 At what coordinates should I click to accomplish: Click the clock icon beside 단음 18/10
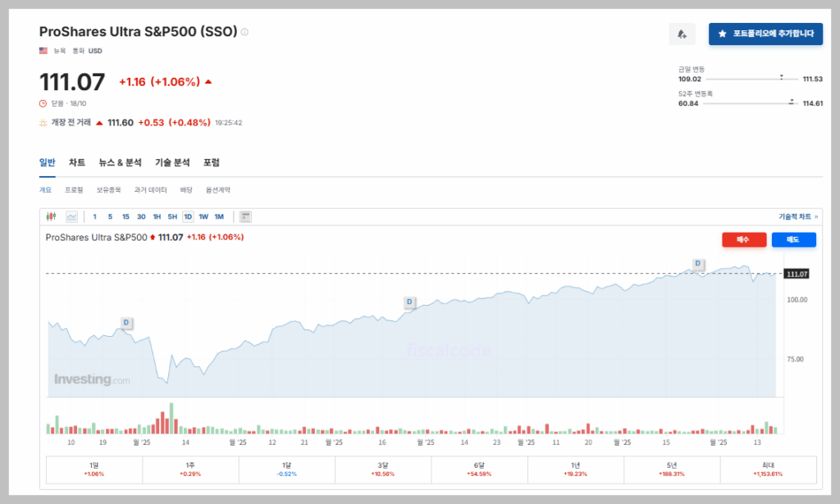(x=43, y=103)
